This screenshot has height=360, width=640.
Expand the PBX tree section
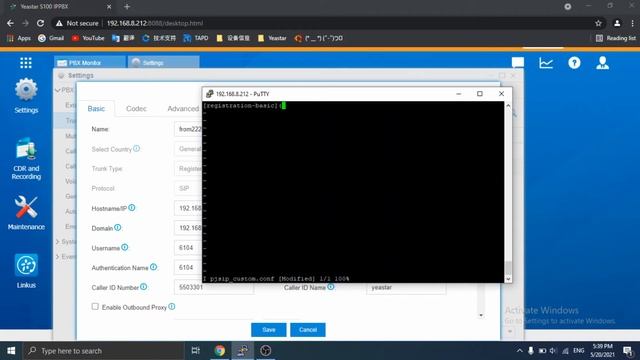[58, 90]
